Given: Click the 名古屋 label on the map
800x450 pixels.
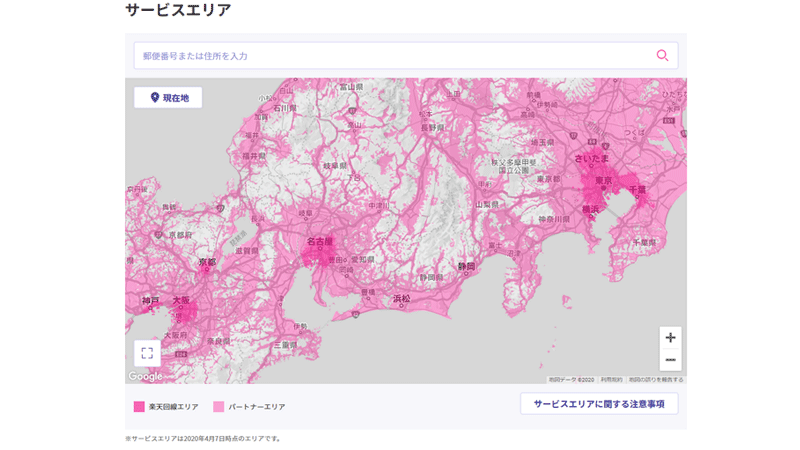Looking at the screenshot, I should (x=319, y=242).
